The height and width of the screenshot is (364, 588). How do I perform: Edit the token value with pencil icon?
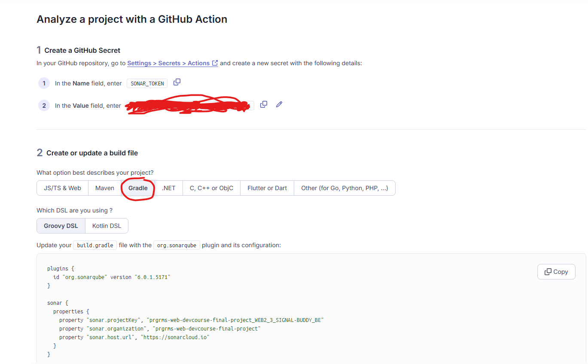279,104
